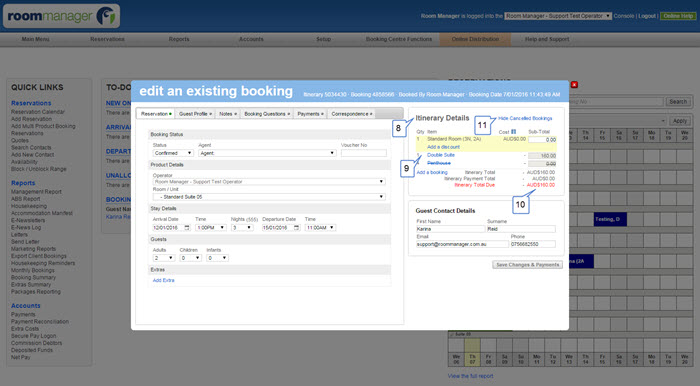Open the Arrival Date calendar picker icon
The width and height of the screenshot is (700, 386).
point(187,228)
